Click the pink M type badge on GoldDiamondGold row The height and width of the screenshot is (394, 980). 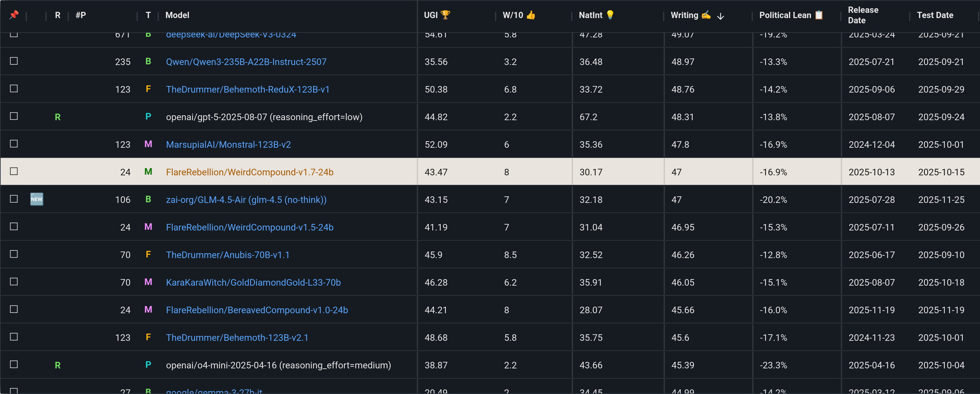[x=148, y=282]
